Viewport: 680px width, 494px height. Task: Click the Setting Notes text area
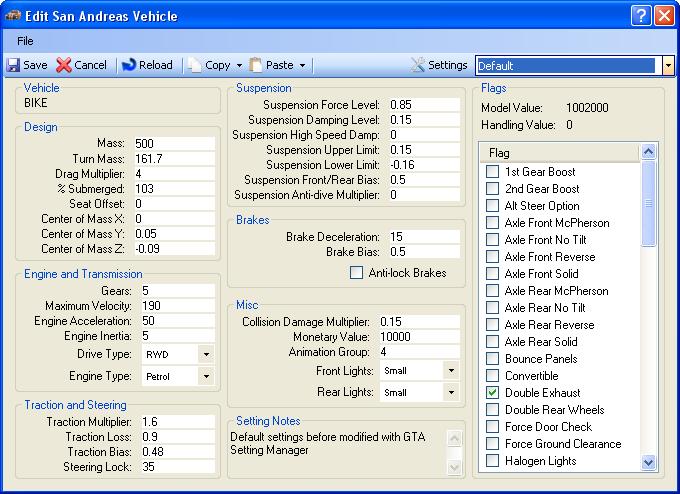pyautogui.click(x=337, y=453)
